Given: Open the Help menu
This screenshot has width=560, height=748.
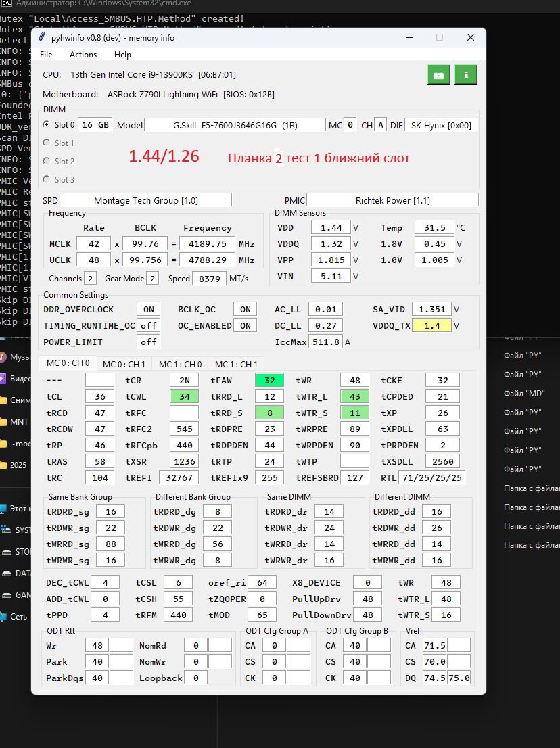Looking at the screenshot, I should click(x=122, y=55).
